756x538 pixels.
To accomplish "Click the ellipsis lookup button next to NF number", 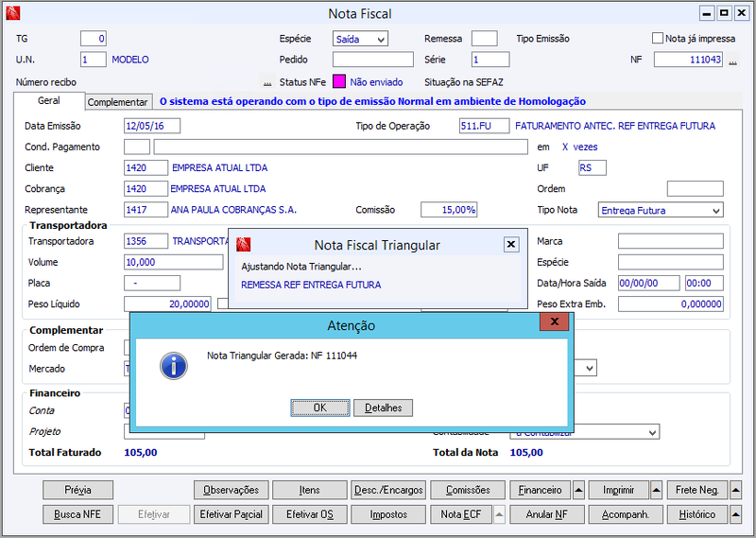I will point(733,61).
